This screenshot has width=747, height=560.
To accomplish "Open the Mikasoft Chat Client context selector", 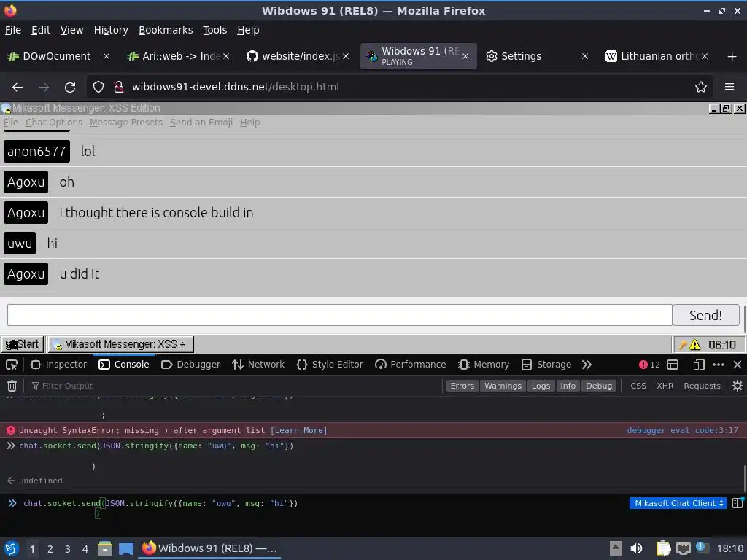I will (x=678, y=503).
